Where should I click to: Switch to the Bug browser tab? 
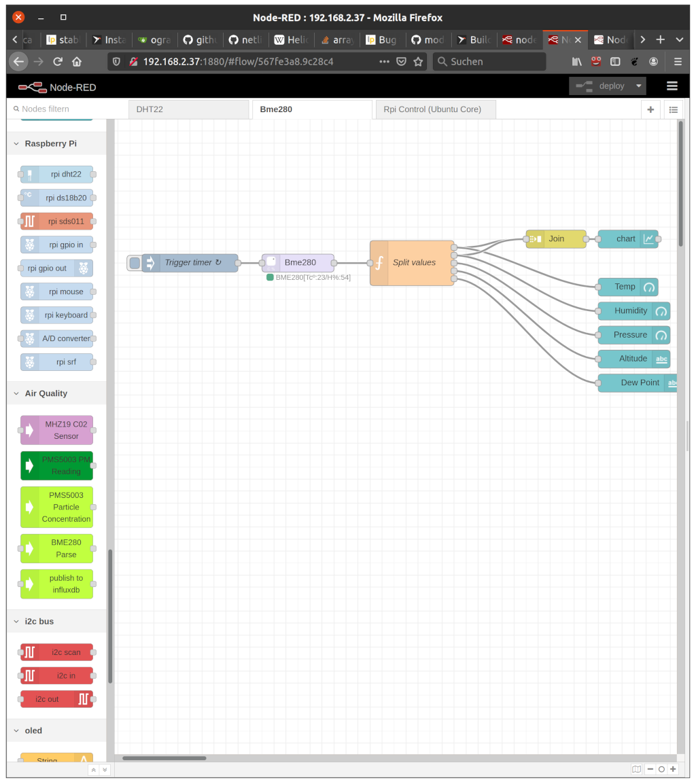(381, 39)
